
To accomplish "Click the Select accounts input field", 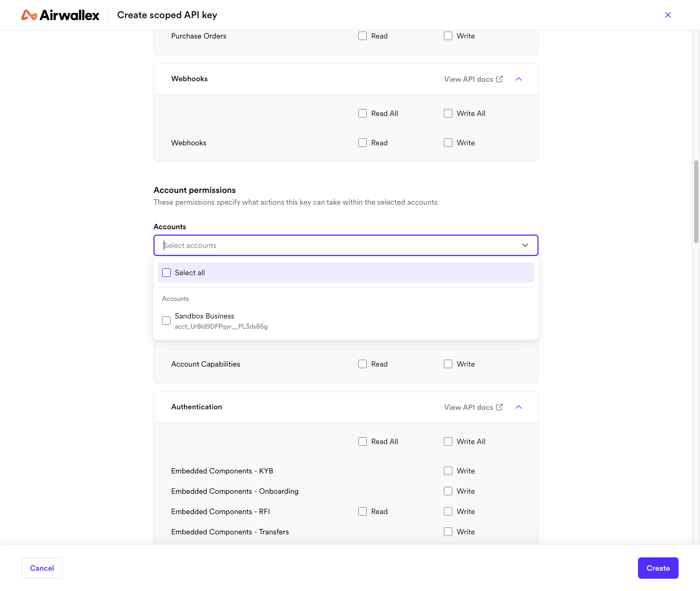I will (x=345, y=245).
